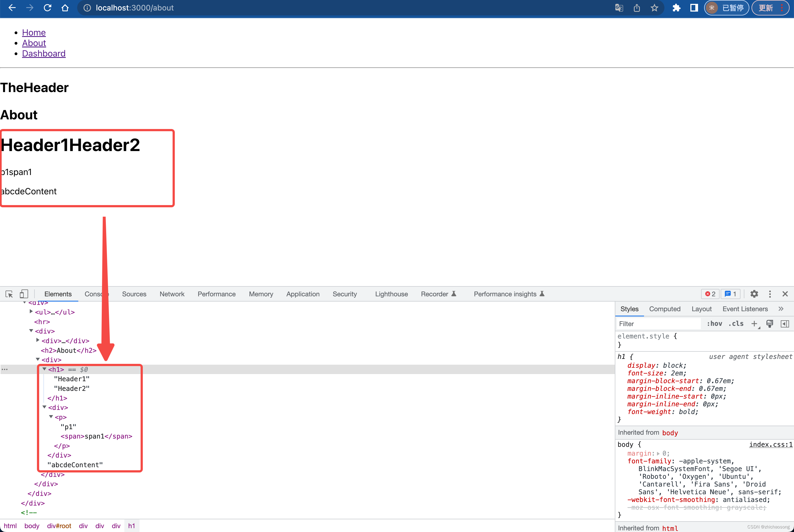Click the translate page icon
The width and height of the screenshot is (794, 532).
(x=619, y=8)
